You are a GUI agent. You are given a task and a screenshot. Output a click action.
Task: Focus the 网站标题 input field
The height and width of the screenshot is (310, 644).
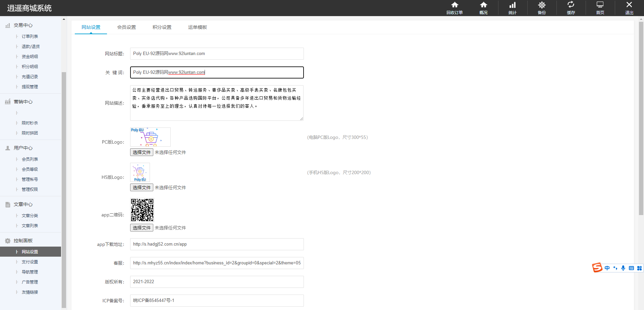click(217, 54)
